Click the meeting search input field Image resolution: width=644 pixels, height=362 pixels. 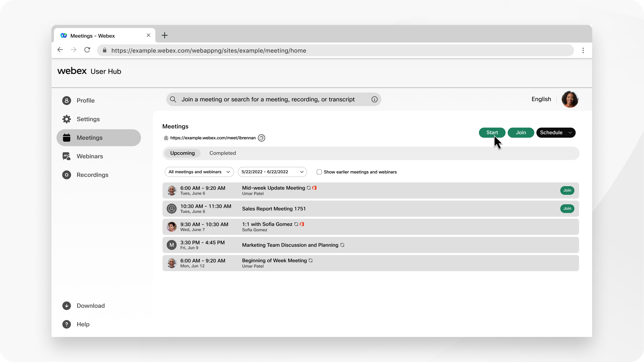[273, 99]
